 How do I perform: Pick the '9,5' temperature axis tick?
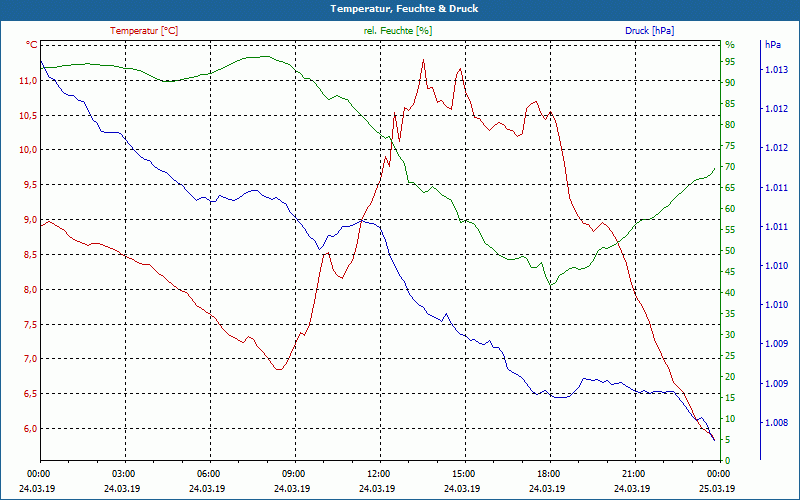pyautogui.click(x=30, y=185)
